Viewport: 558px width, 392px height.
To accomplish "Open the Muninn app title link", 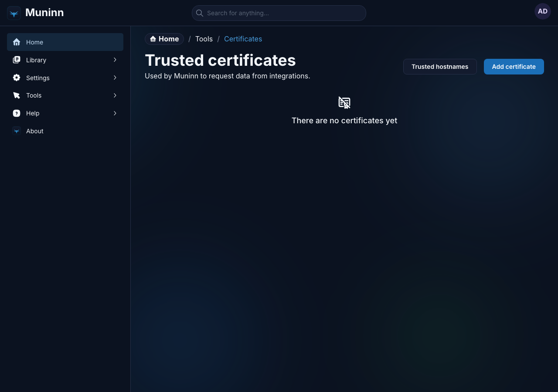I will pyautogui.click(x=44, y=13).
